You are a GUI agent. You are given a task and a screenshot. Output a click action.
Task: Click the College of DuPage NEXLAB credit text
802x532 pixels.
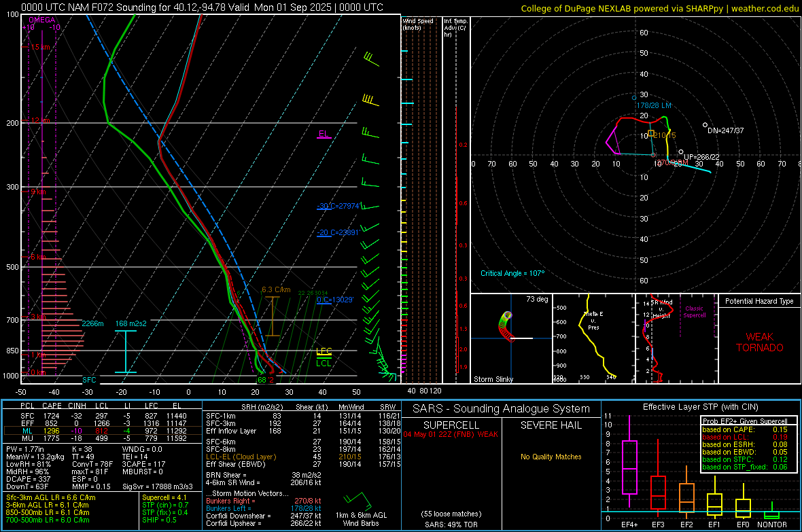click(x=660, y=8)
